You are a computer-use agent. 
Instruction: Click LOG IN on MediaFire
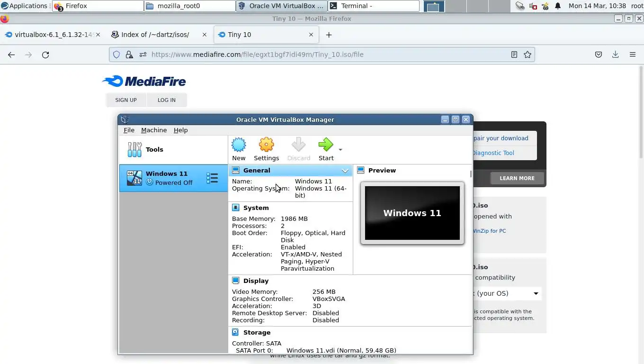coord(166,100)
